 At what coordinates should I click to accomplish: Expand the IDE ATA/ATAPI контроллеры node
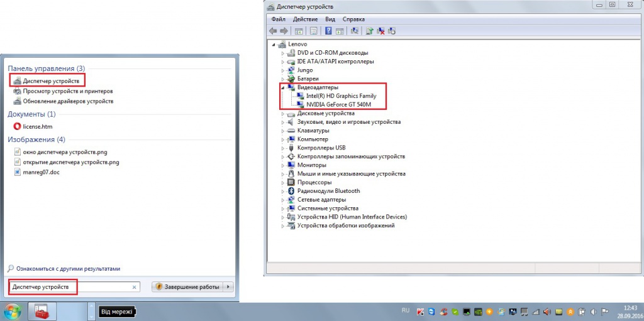(282, 62)
